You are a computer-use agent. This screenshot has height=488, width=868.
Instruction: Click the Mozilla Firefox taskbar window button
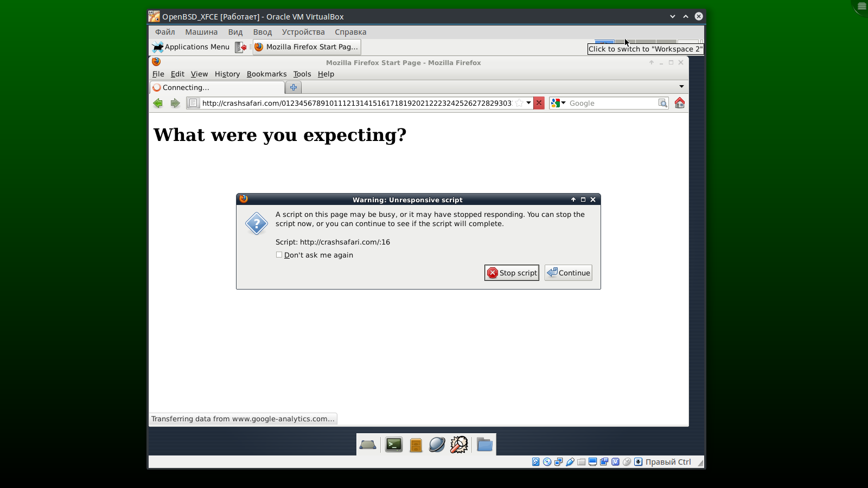click(307, 47)
